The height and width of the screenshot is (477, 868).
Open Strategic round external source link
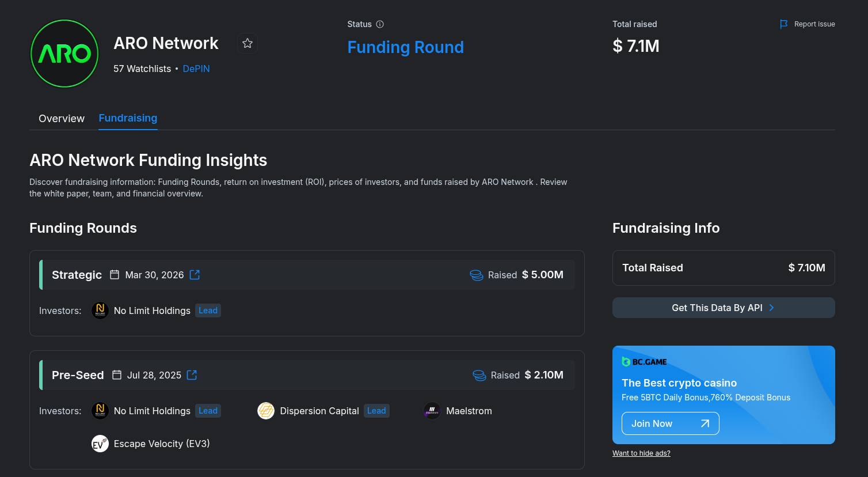coord(195,275)
